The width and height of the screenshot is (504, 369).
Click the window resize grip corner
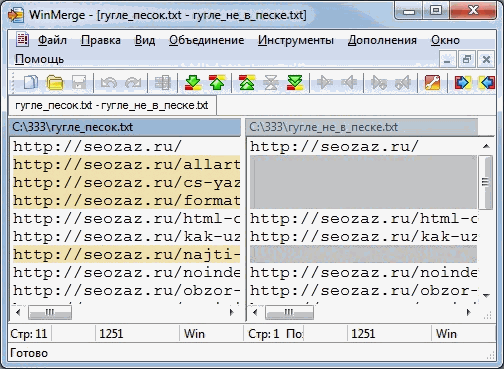[490, 355]
